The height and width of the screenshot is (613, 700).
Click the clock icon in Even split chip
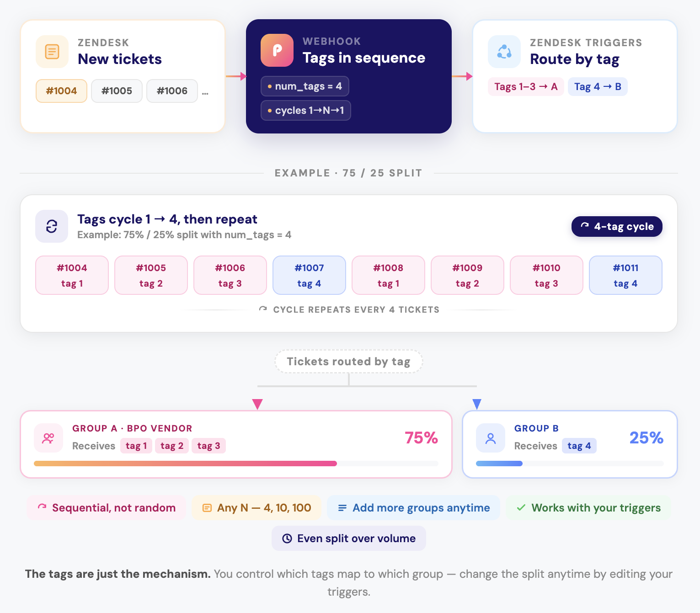287,538
